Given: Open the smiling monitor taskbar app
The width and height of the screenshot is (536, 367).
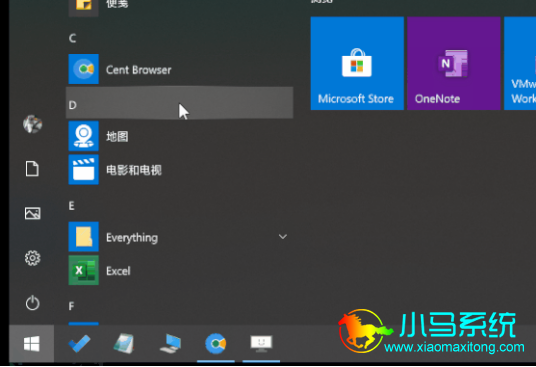Looking at the screenshot, I should tap(261, 343).
